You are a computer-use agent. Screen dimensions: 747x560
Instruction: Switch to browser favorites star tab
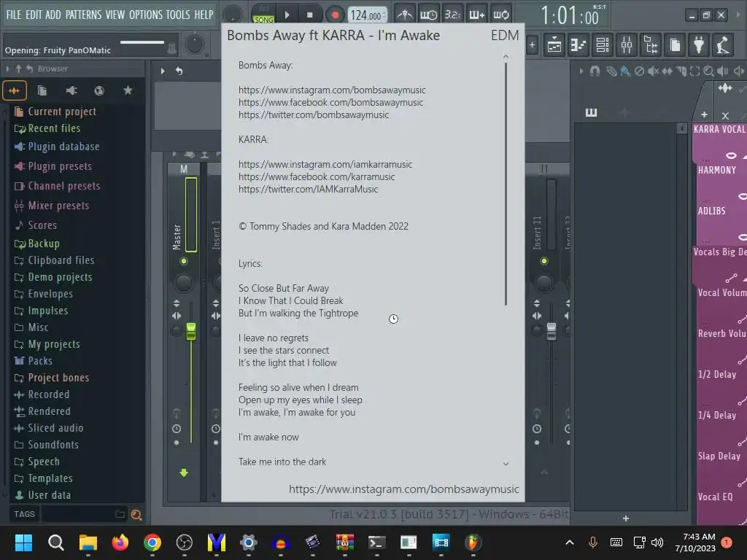tap(128, 90)
